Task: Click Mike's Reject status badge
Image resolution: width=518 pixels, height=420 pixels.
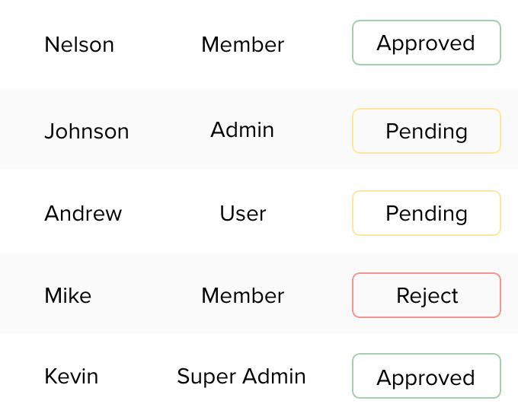Action: click(427, 295)
